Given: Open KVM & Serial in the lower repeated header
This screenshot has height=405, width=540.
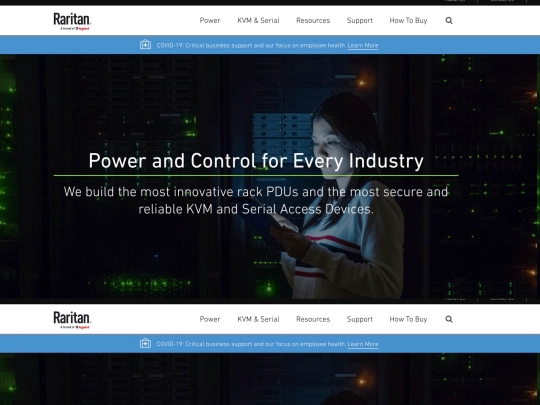Looking at the screenshot, I should (x=258, y=319).
